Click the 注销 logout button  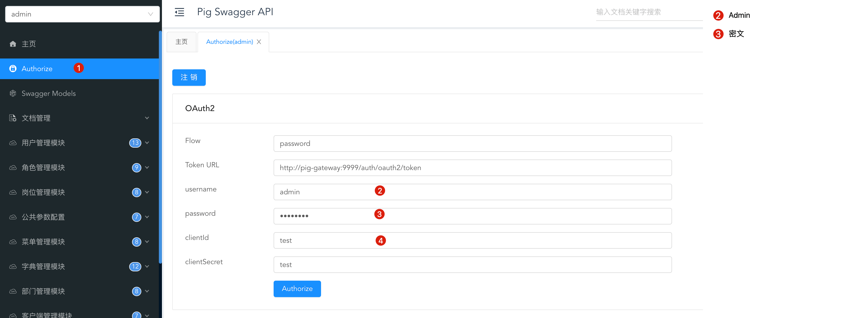(x=189, y=78)
